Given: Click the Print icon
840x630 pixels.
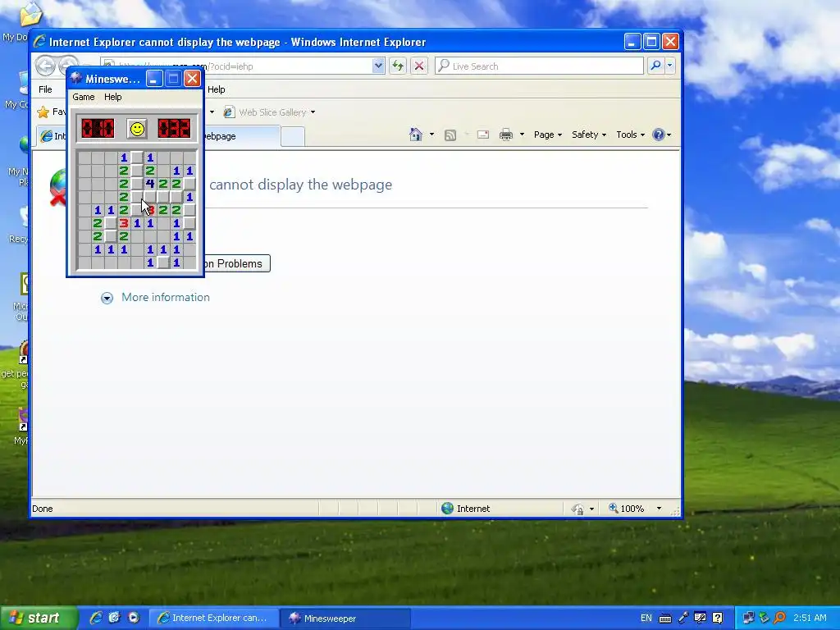Looking at the screenshot, I should pyautogui.click(x=505, y=135).
